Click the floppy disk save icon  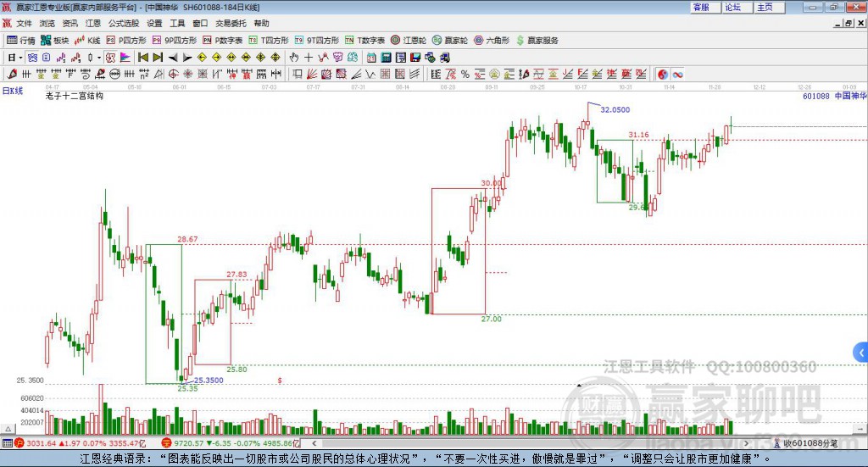(x=415, y=58)
